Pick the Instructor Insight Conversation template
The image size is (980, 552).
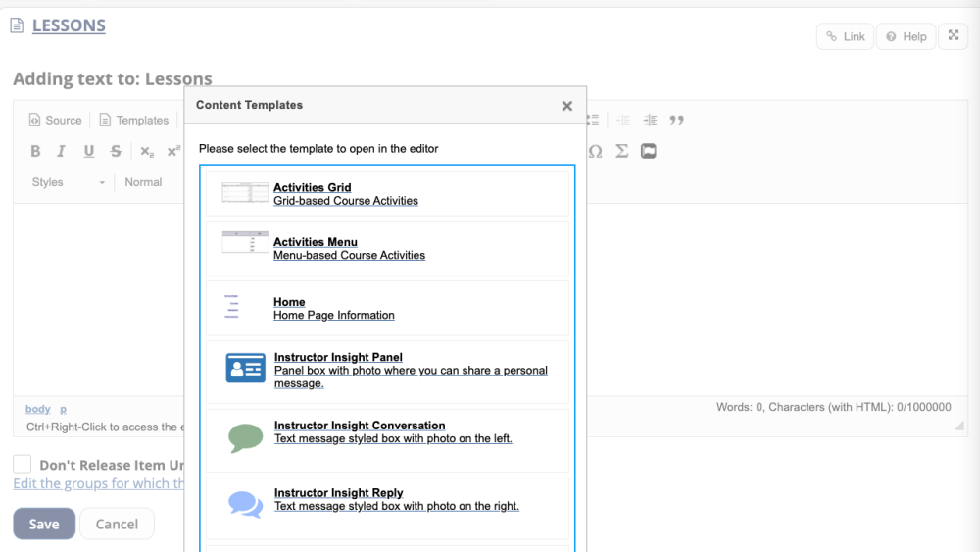point(387,439)
